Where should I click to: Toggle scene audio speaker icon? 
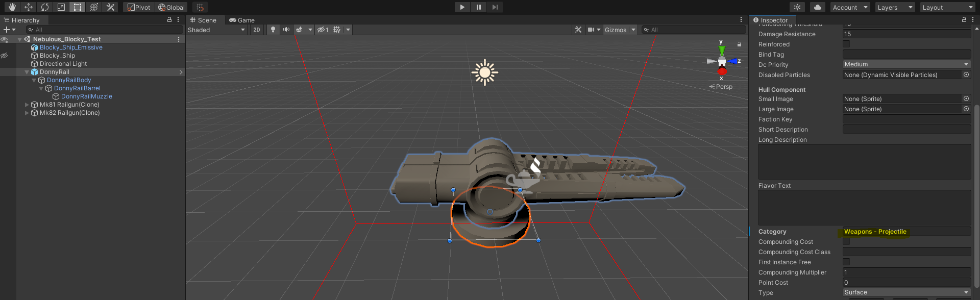pyautogui.click(x=286, y=30)
